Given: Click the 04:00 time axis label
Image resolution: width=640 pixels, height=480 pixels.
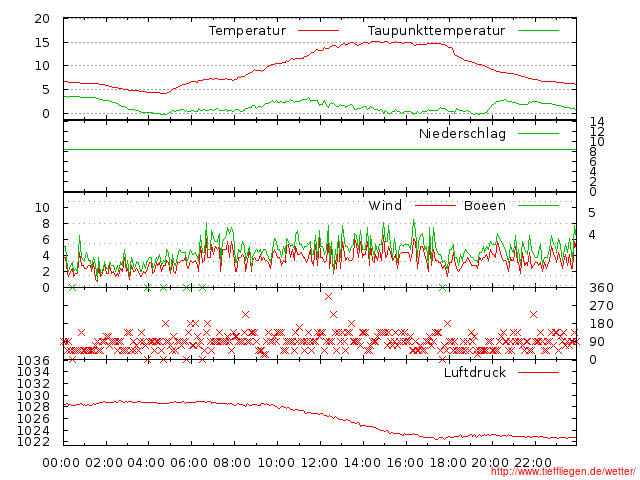Looking at the screenshot, I should pos(146,463).
